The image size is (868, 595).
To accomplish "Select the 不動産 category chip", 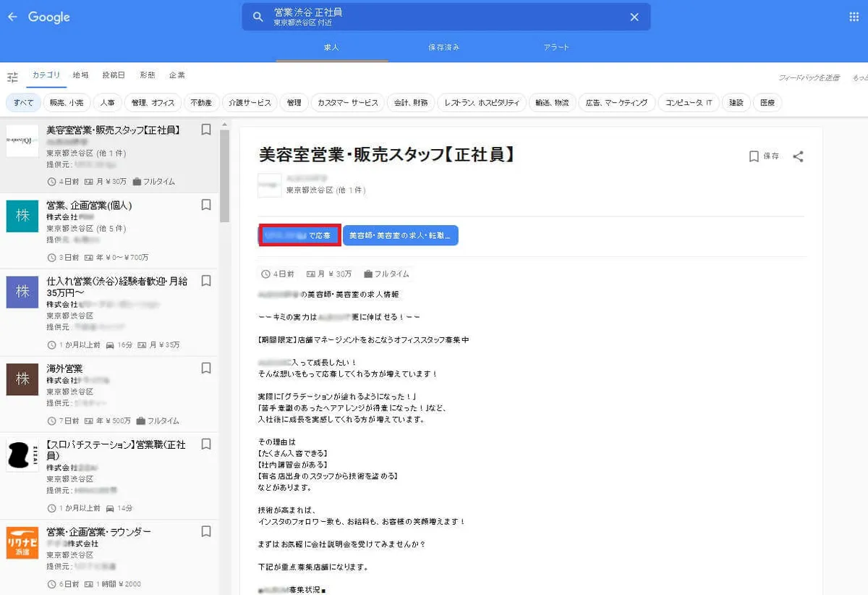I will 200,103.
